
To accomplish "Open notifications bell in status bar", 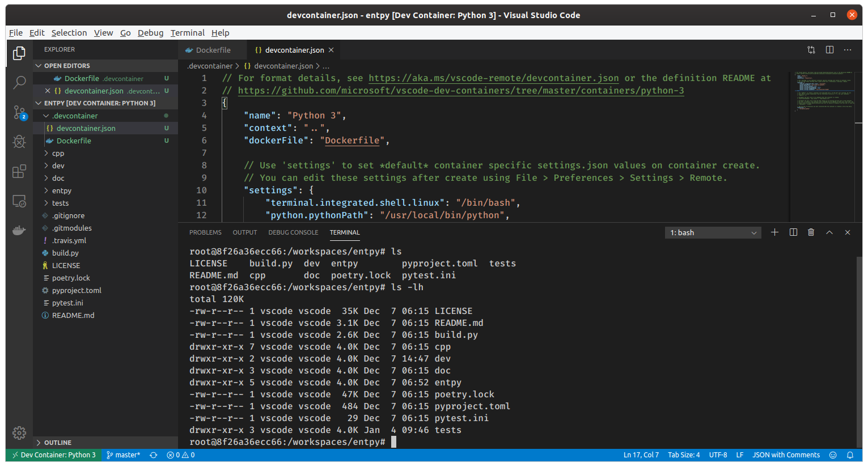I will coord(850,455).
